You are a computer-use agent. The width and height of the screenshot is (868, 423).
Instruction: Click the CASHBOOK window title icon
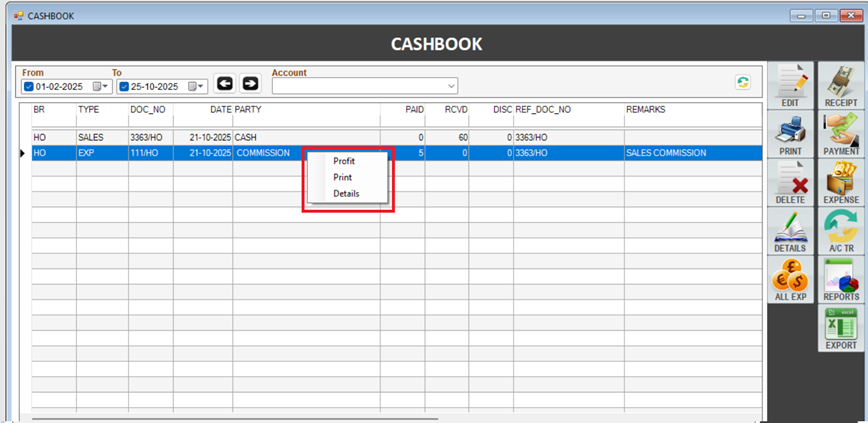coord(19,16)
